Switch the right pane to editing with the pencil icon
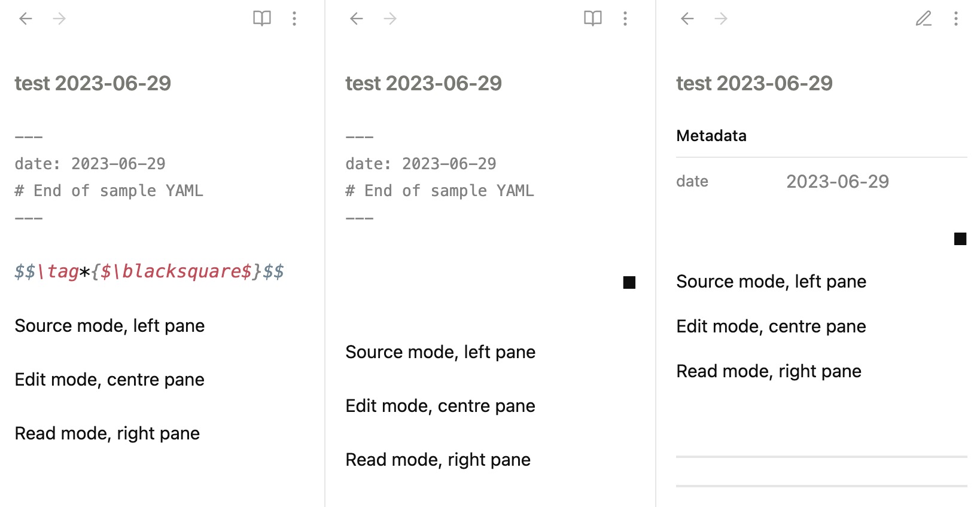This screenshot has width=980, height=507. pos(923,19)
